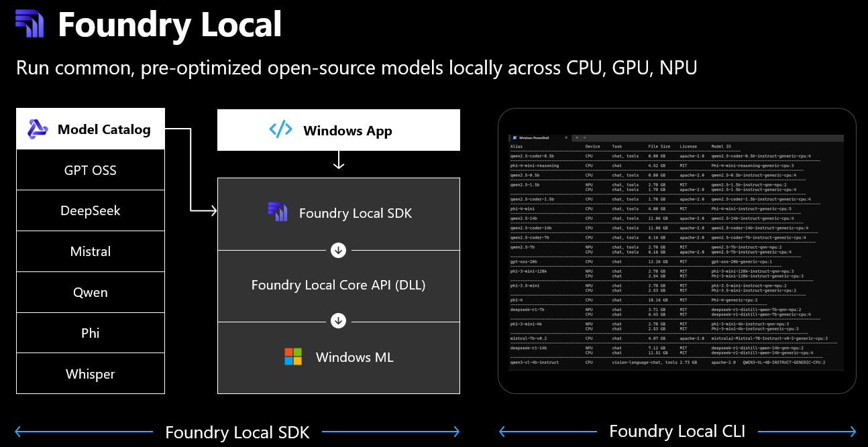Click the down-arrow circle above Windows ML

coord(339,321)
